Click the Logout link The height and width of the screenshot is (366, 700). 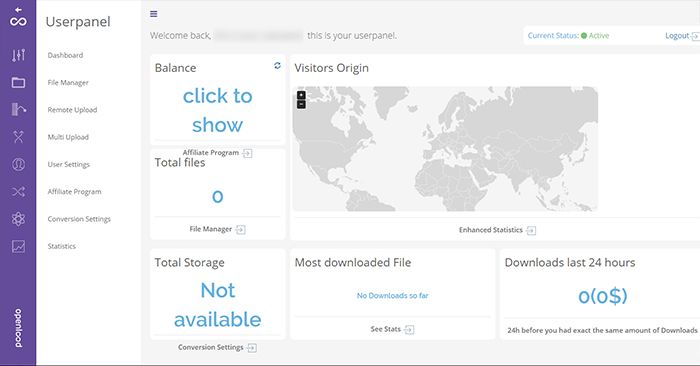point(677,36)
